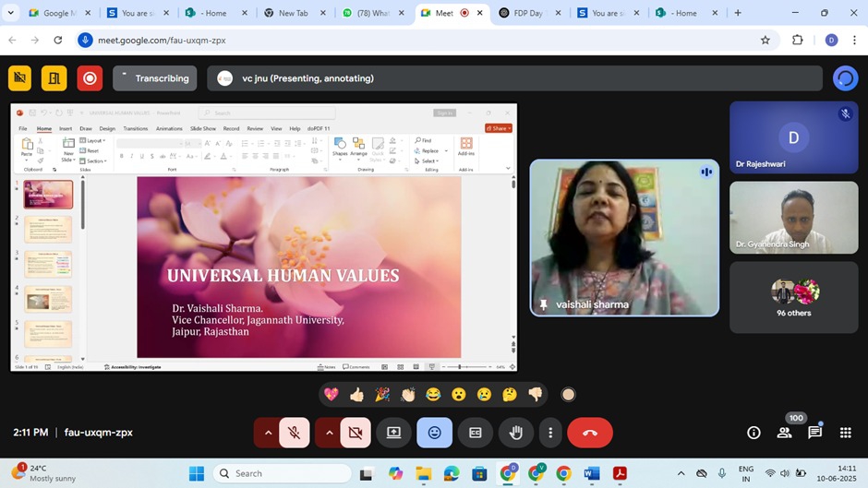Open the meeting chat panel
Screen dimensions: 868x488
814,433
